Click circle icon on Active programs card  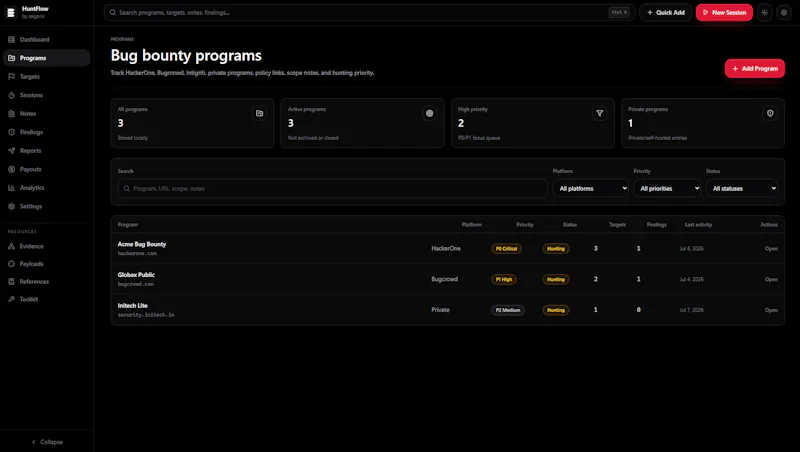tap(430, 113)
